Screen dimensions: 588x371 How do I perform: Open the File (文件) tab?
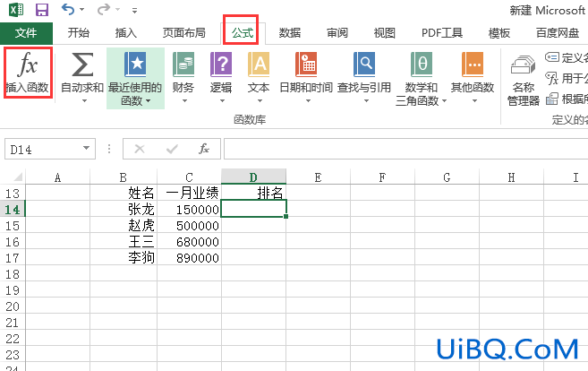[x=26, y=33]
